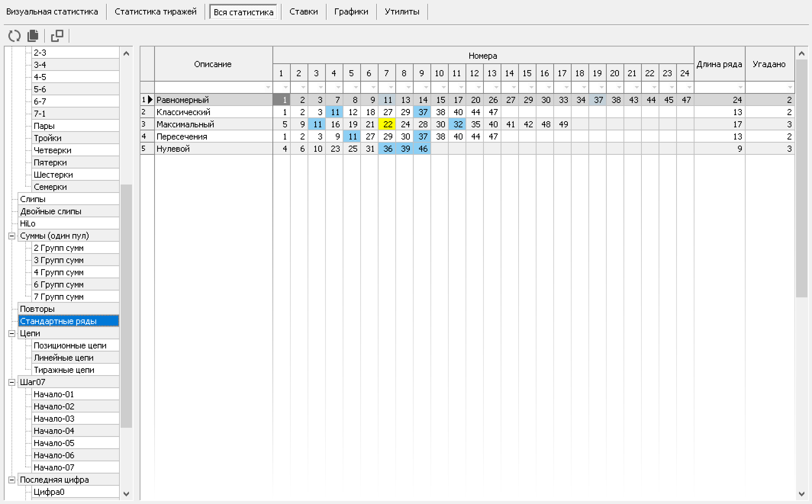The width and height of the screenshot is (812, 504).
Task: Select Позиционные цепи in the tree
Action: [70, 346]
